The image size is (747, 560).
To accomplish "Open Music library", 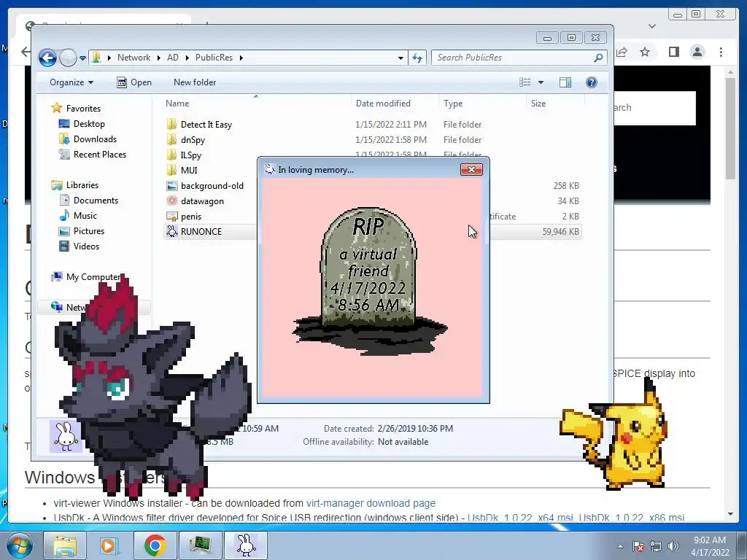I will tap(85, 216).
